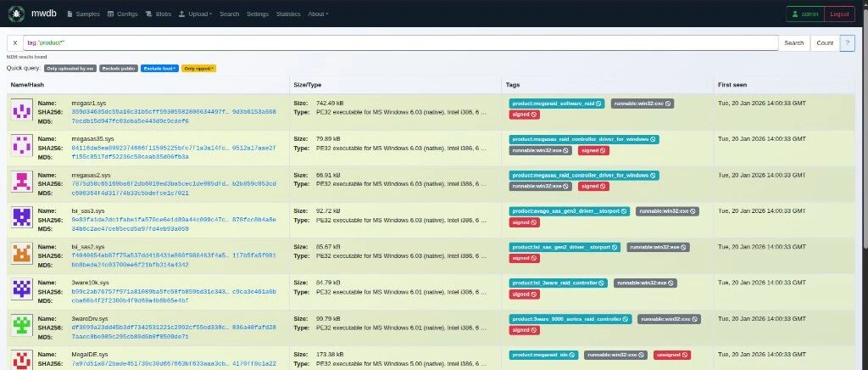Viewport: 868px width, 370px height.
Task: Open the identicon for lsi_sas3.sys
Action: tap(22, 218)
